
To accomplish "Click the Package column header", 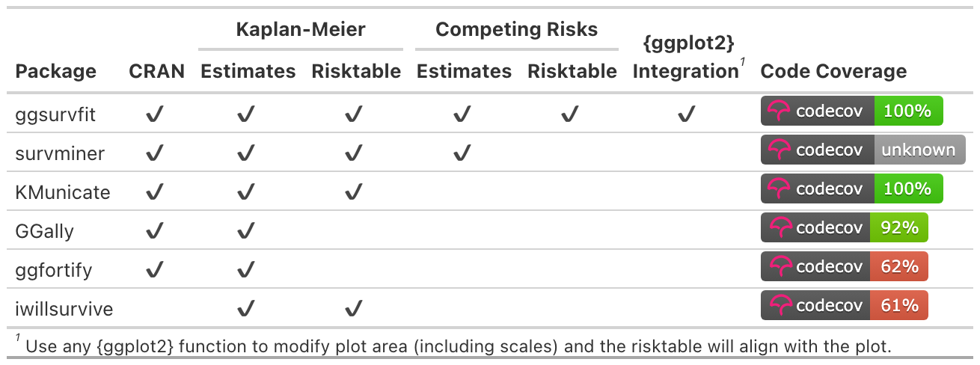I will (x=56, y=72).
